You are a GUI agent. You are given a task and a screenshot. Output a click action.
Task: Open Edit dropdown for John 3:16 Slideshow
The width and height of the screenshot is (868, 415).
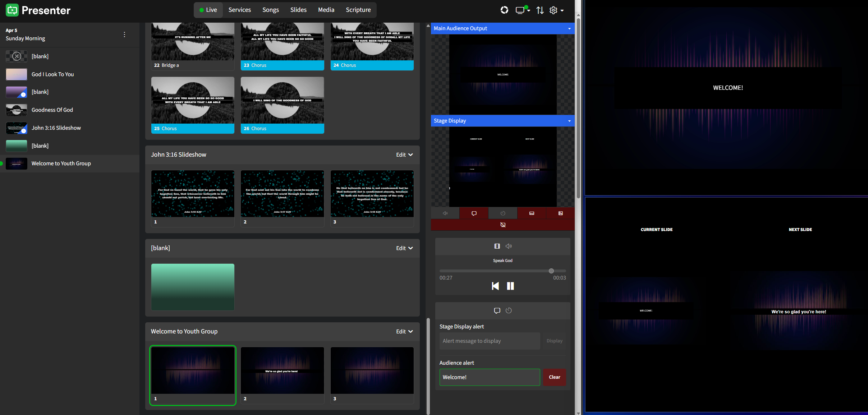pyautogui.click(x=404, y=155)
